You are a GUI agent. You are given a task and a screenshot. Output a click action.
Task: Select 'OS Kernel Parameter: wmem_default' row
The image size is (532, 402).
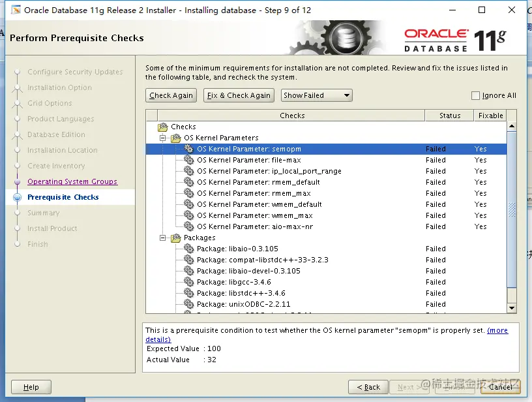click(326, 204)
